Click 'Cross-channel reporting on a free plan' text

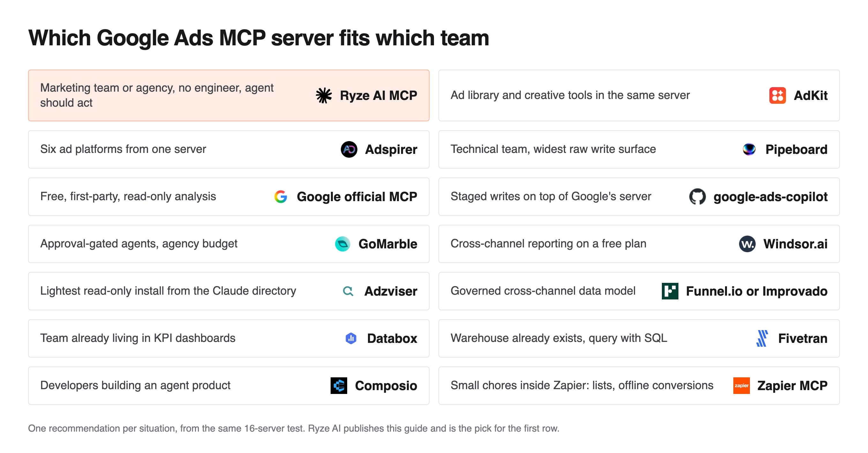(x=548, y=243)
